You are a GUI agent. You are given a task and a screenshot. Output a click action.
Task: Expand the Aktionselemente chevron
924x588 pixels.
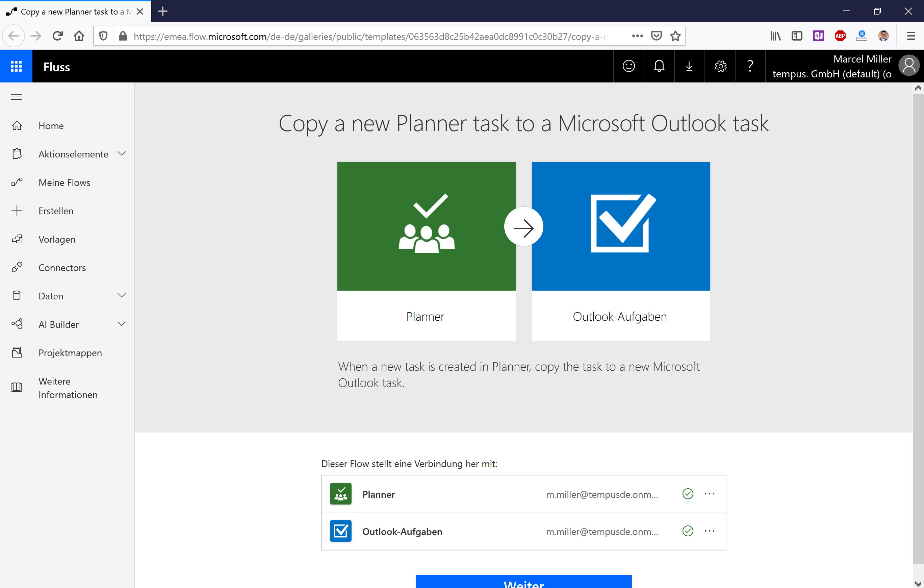tap(122, 154)
